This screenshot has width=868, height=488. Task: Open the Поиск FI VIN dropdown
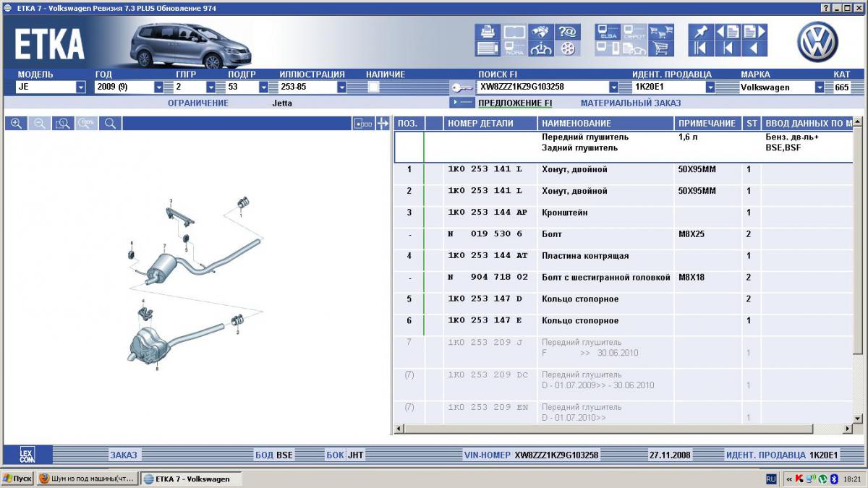point(613,87)
